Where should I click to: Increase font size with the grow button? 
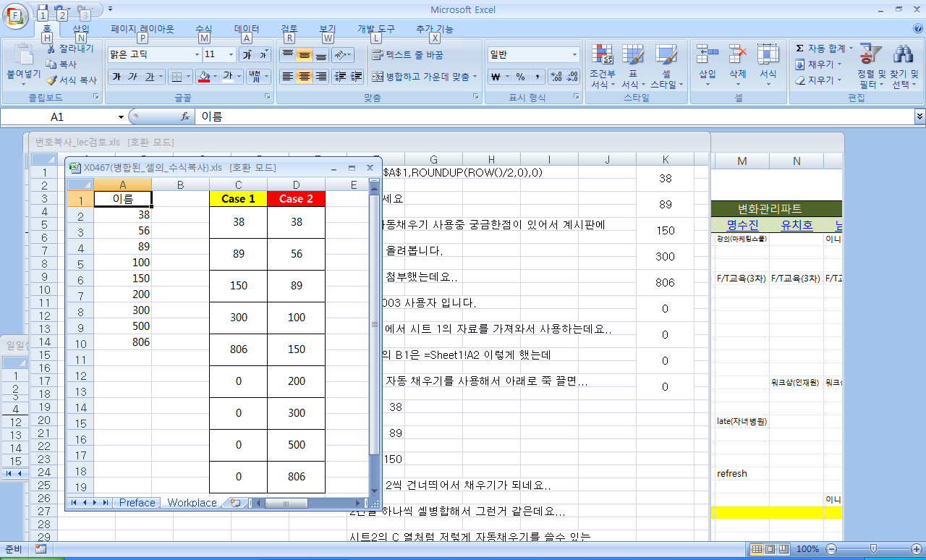247,55
